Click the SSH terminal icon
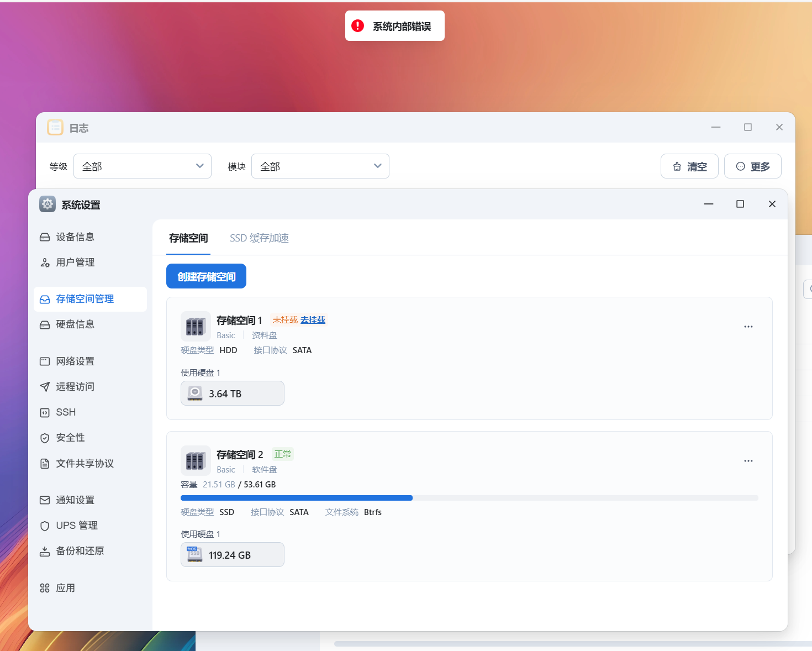Image resolution: width=812 pixels, height=651 pixels. (45, 412)
